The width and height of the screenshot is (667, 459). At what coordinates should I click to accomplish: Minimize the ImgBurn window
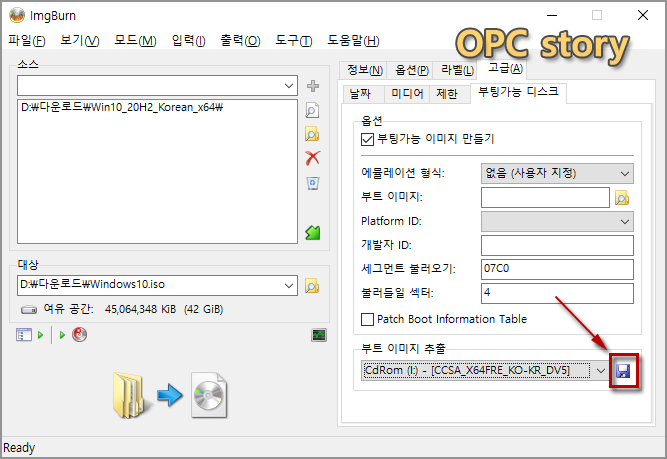click(x=552, y=15)
